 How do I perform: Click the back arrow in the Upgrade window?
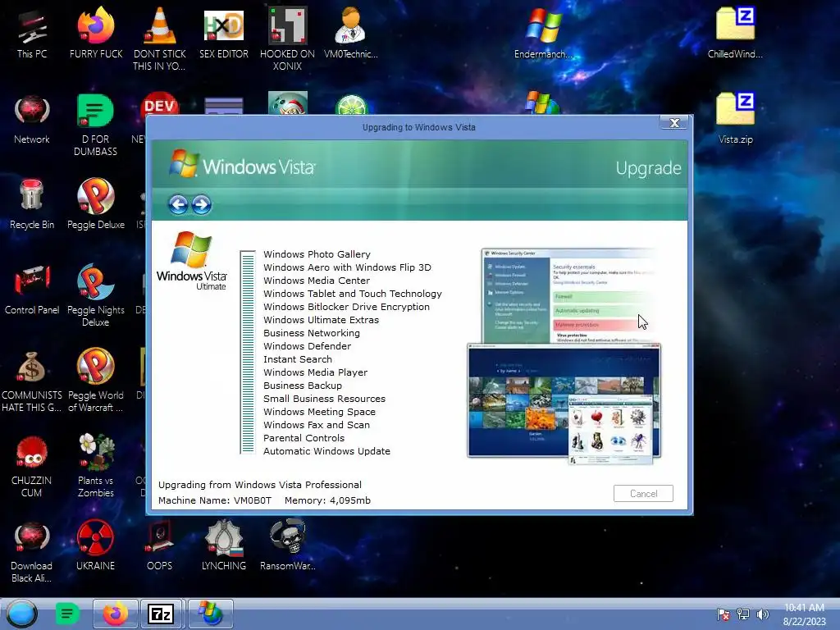[178, 204]
